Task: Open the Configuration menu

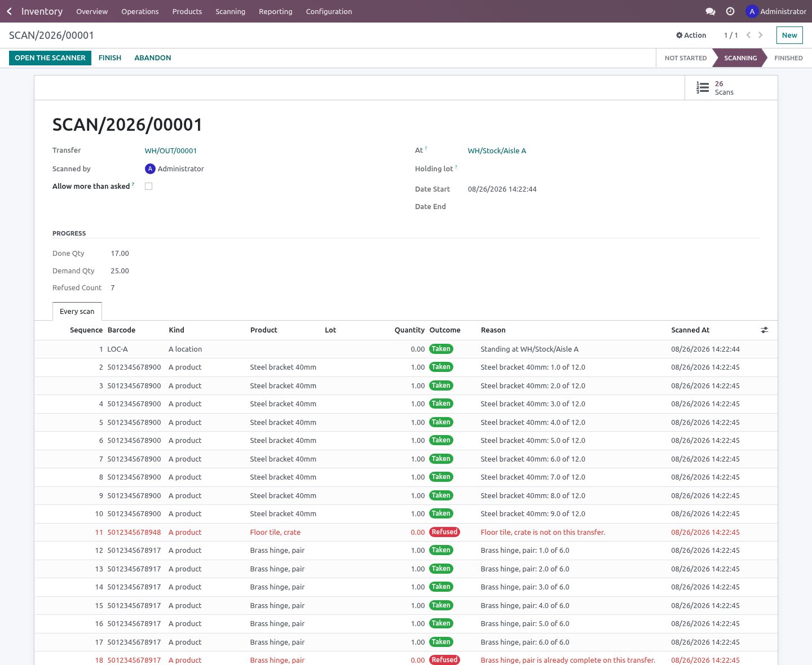Action: tap(329, 11)
